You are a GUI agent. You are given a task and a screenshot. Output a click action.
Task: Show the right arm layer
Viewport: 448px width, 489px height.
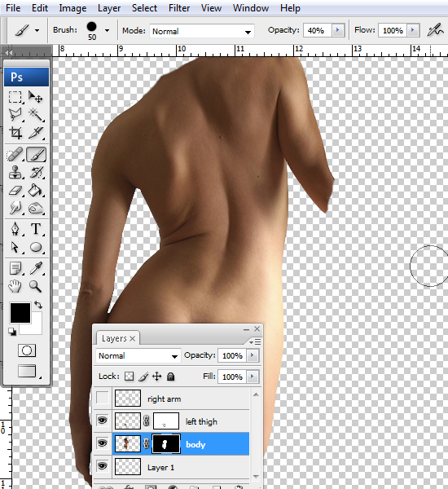pos(103,399)
